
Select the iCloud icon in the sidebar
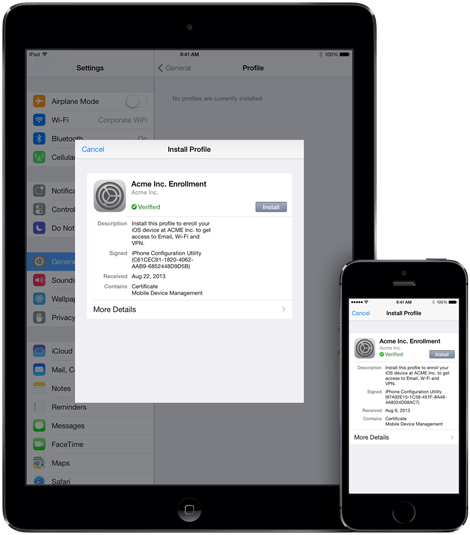click(x=39, y=351)
